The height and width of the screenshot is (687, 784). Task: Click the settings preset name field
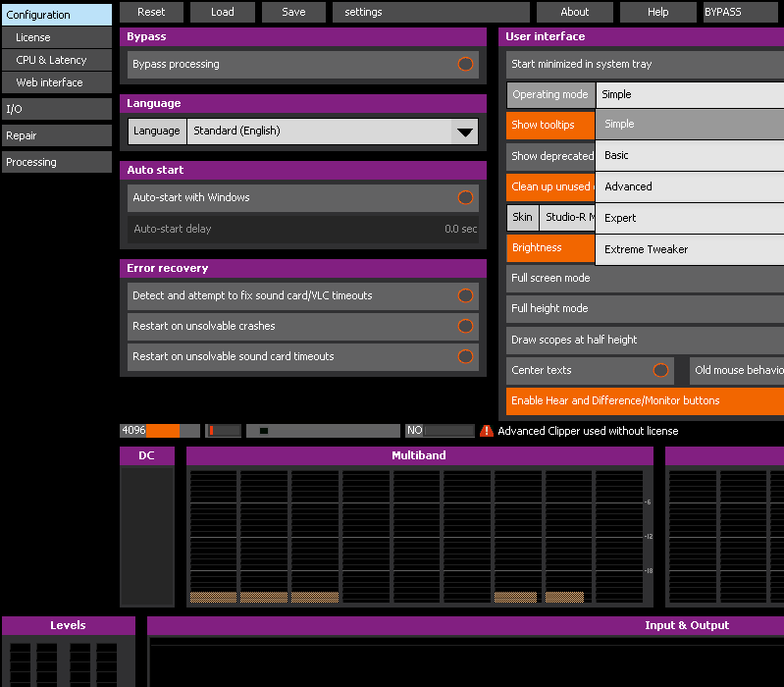pyautogui.click(x=430, y=12)
